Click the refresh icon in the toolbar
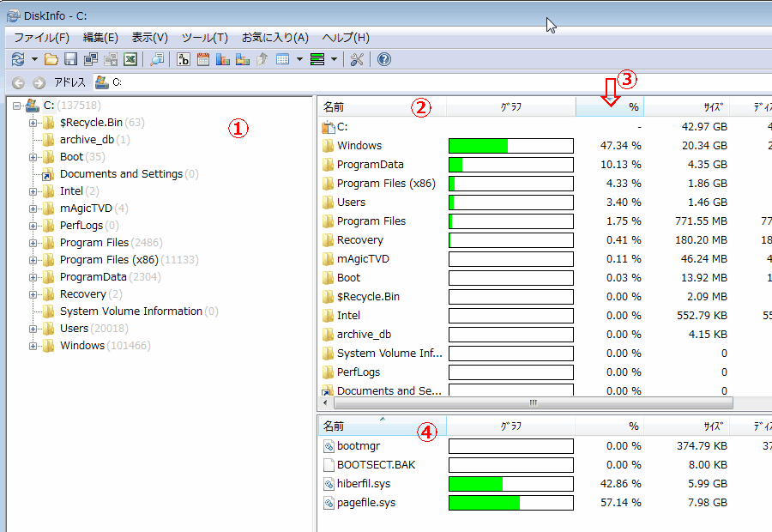772x532 pixels. (x=17, y=59)
